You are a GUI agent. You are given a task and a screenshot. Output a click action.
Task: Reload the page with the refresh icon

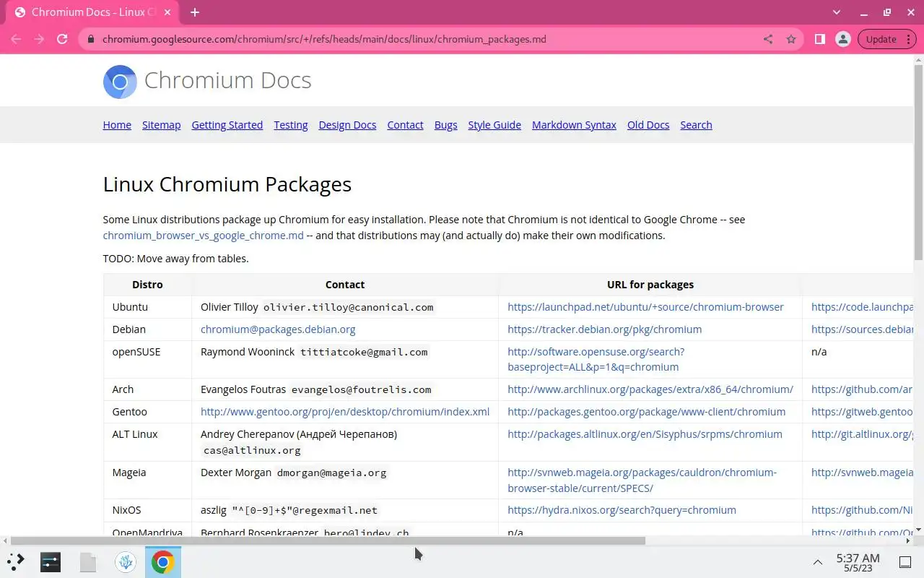[62, 39]
